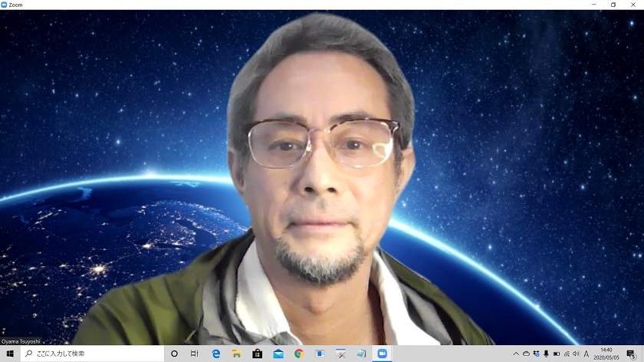Click the microphone icon in system tray

547,354
